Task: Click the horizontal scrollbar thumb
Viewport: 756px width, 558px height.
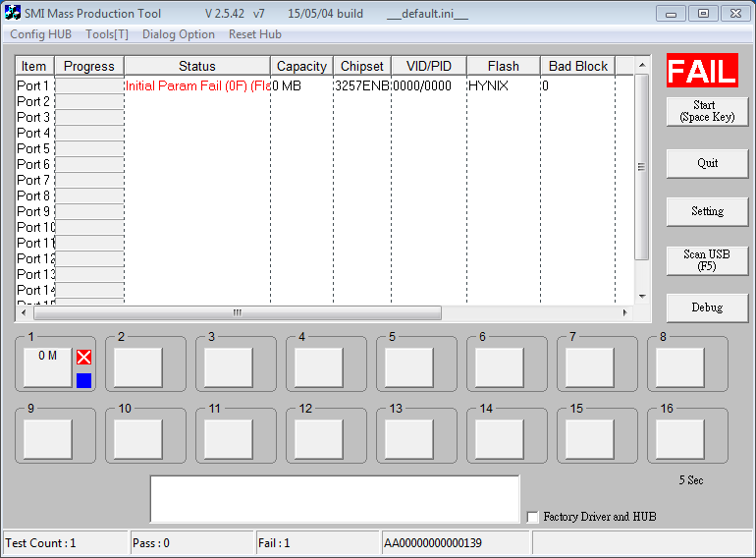Action: 238,312
